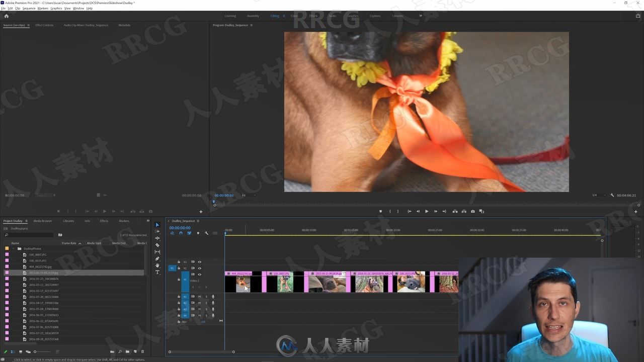Step forward one frame in Program monitor

[x=435, y=211]
